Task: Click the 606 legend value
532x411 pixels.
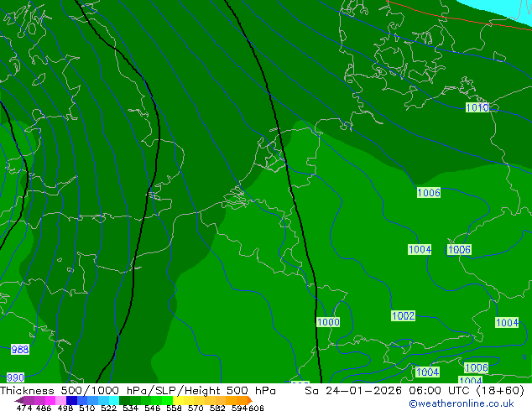Action: 257,408
